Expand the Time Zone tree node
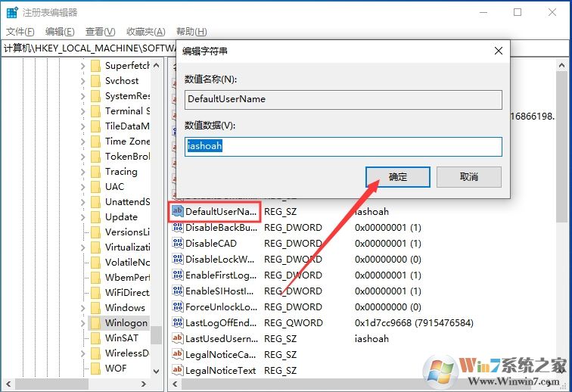The image size is (572, 392). [82, 142]
